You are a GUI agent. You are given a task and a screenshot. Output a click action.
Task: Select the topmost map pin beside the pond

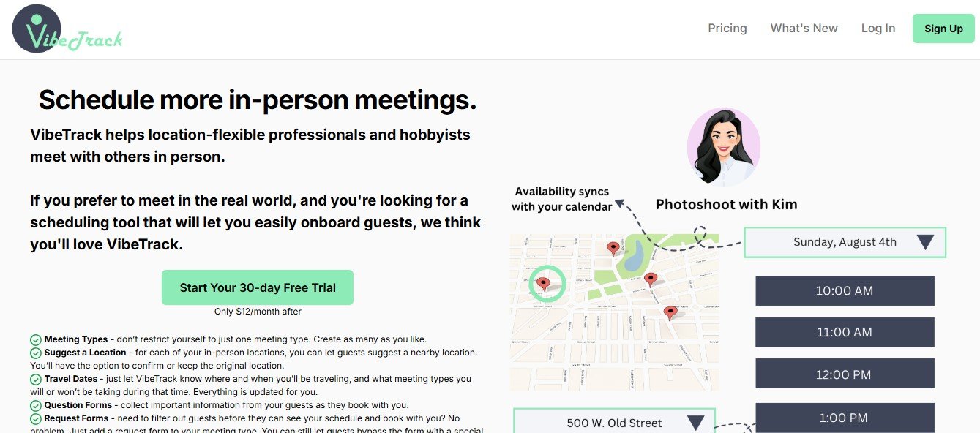(613, 248)
